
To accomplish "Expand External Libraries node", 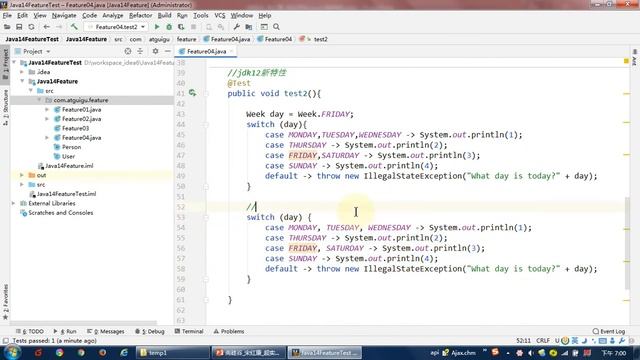I will pos(14,204).
